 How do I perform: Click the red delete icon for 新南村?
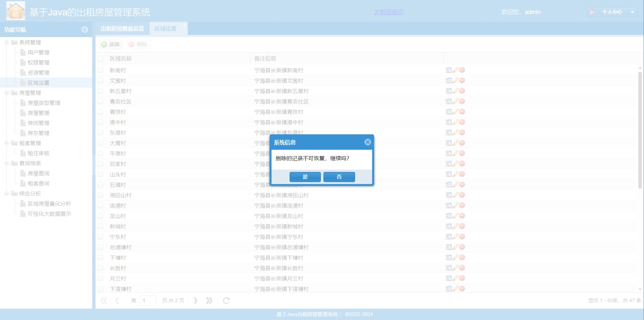[462, 70]
